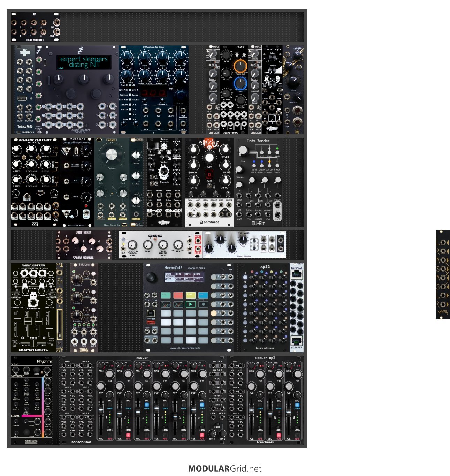
Task: Click the top RJ45 port on Doepfer Multicore
Action: (x=296, y=274)
